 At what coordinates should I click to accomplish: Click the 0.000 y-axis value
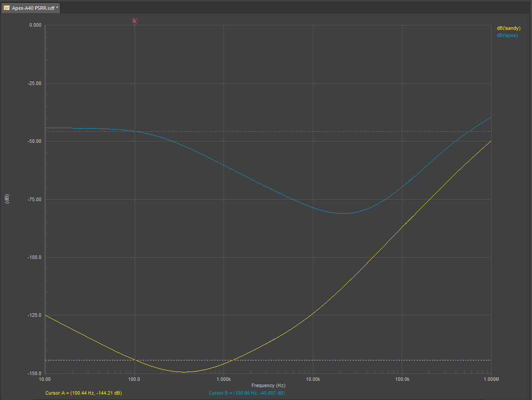click(x=35, y=25)
